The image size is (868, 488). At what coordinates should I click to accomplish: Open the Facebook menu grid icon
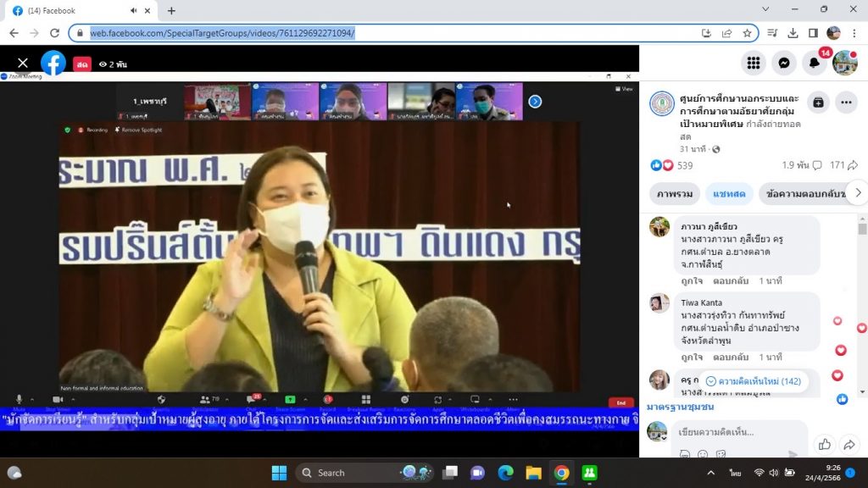pyautogui.click(x=754, y=63)
